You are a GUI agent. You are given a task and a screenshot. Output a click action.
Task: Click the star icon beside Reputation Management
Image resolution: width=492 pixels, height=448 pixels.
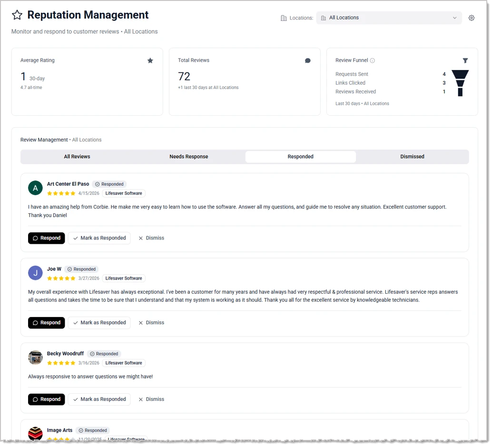pyautogui.click(x=17, y=15)
